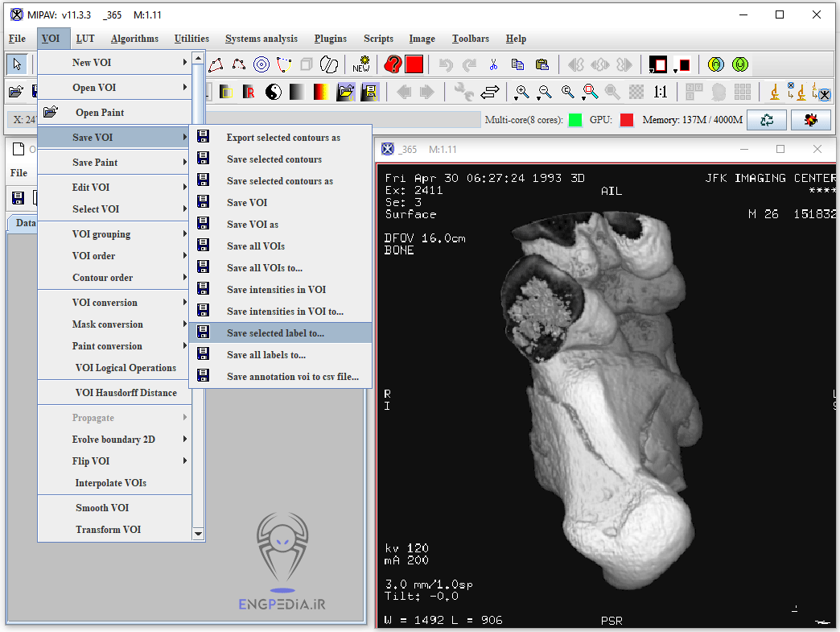The image size is (840, 632).
Task: Open the LUT menu
Action: [85, 39]
